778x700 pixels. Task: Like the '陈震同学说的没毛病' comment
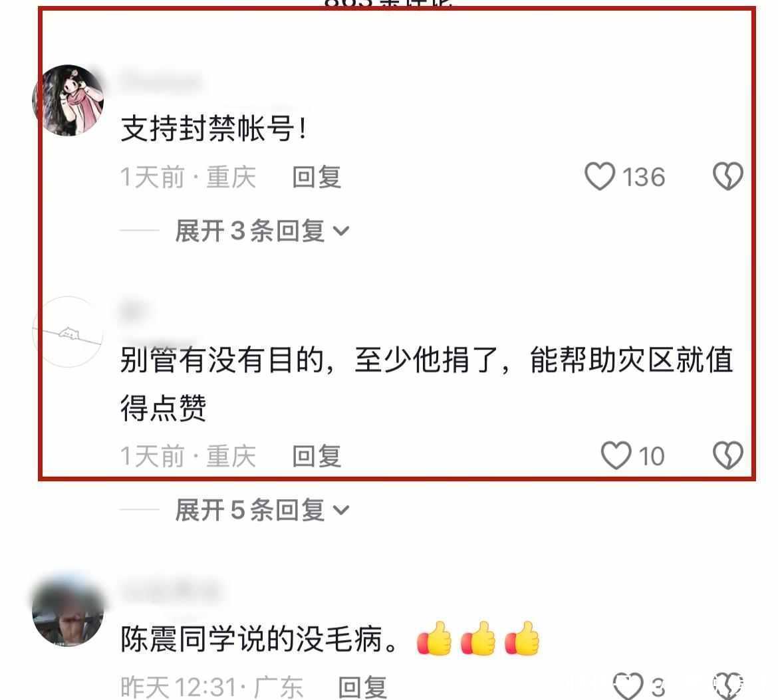tap(628, 687)
